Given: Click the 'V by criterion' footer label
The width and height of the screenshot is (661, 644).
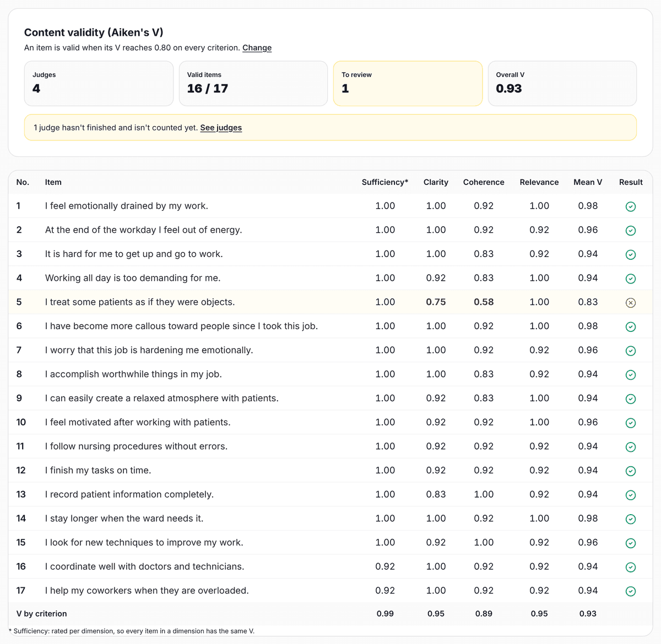Looking at the screenshot, I should 42,614.
